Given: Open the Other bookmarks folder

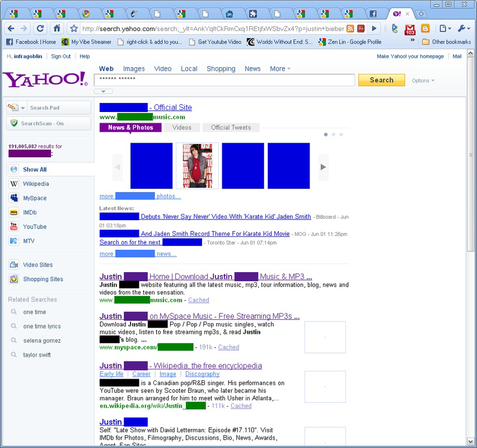Looking at the screenshot, I should (447, 41).
